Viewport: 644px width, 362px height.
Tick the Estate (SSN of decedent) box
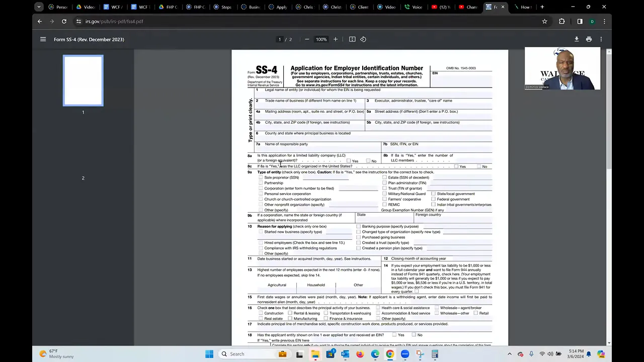click(x=384, y=177)
